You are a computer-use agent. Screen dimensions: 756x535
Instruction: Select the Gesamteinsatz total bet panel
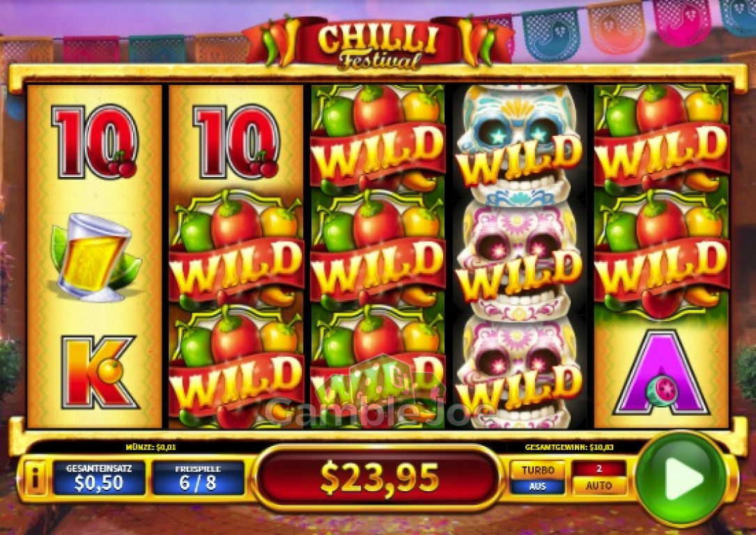99,478
